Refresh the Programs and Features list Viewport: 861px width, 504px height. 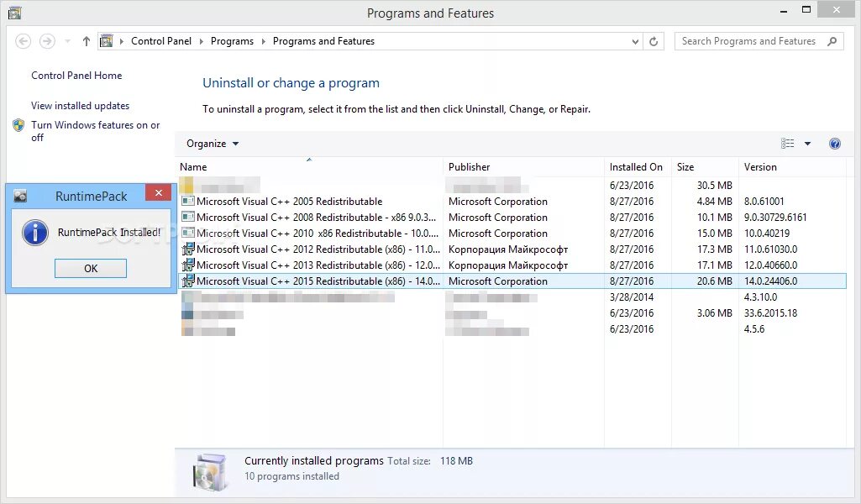coord(654,42)
